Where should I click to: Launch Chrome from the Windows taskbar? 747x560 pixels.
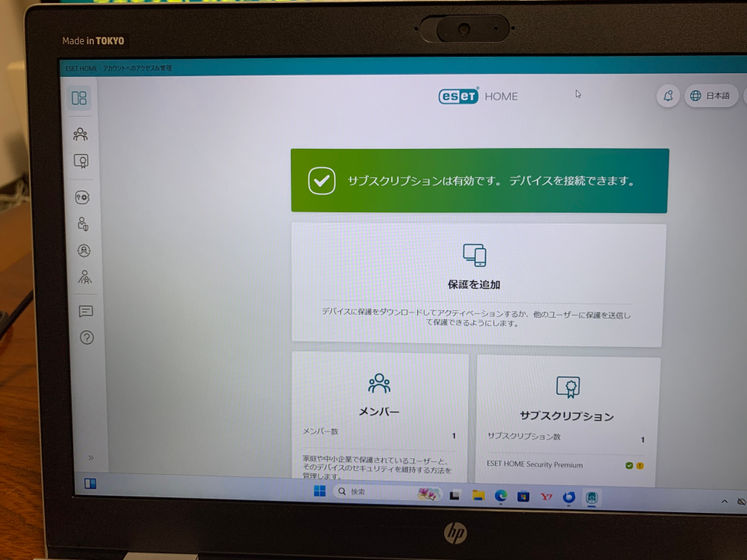[499, 496]
